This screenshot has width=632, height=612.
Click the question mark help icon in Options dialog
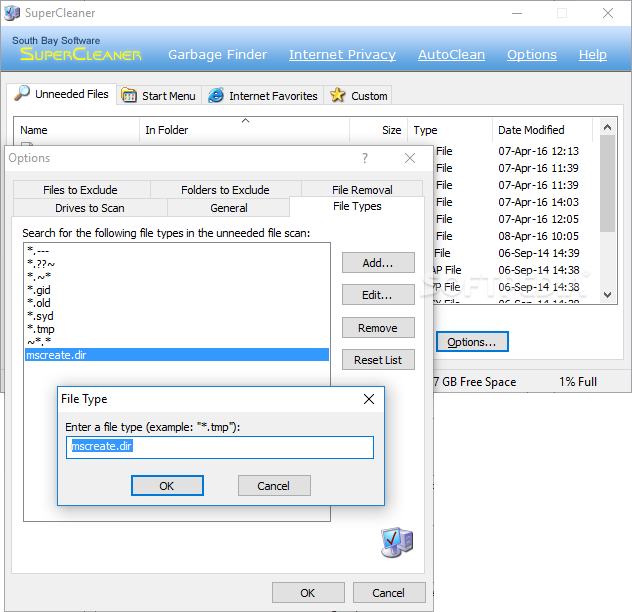pyautogui.click(x=365, y=158)
